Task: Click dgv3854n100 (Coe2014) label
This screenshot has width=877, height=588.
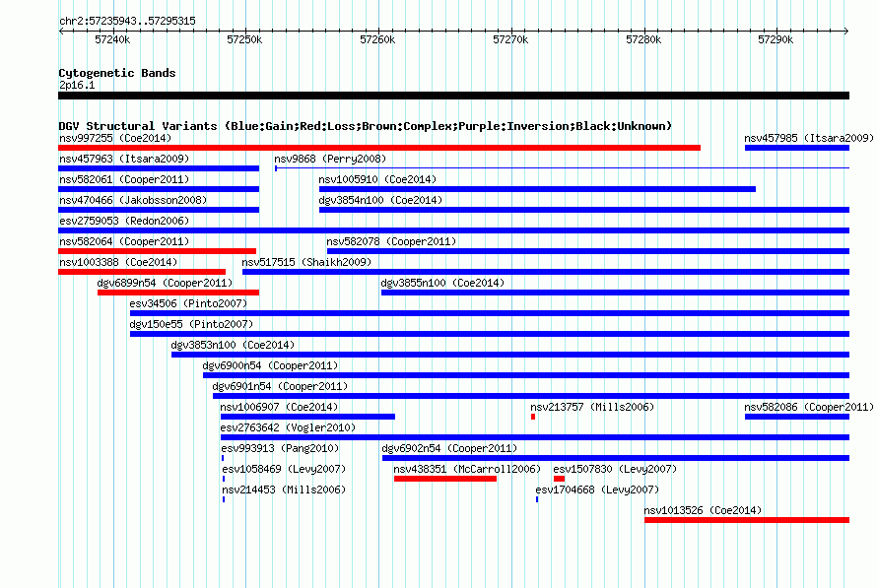Action: coord(380,200)
